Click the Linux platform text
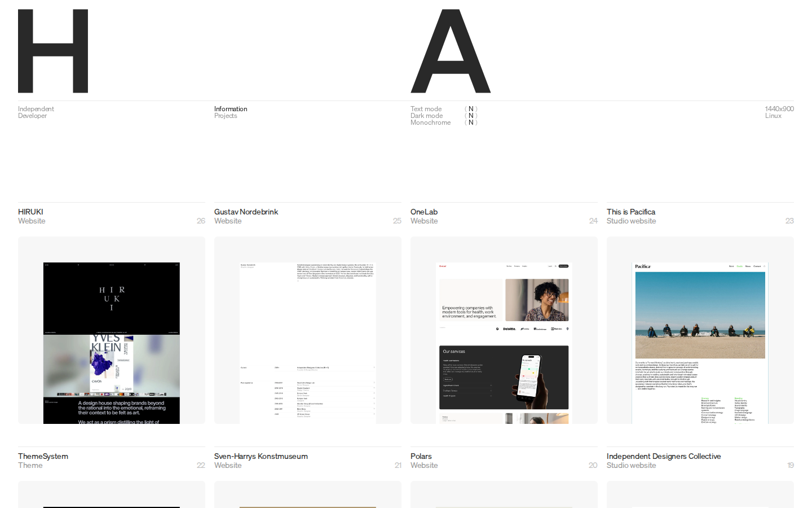 tap(773, 116)
